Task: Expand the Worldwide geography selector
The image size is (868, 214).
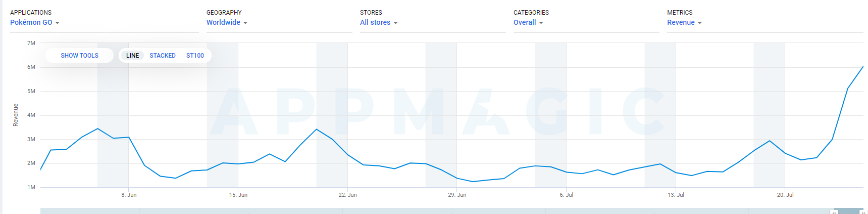Action: [227, 22]
